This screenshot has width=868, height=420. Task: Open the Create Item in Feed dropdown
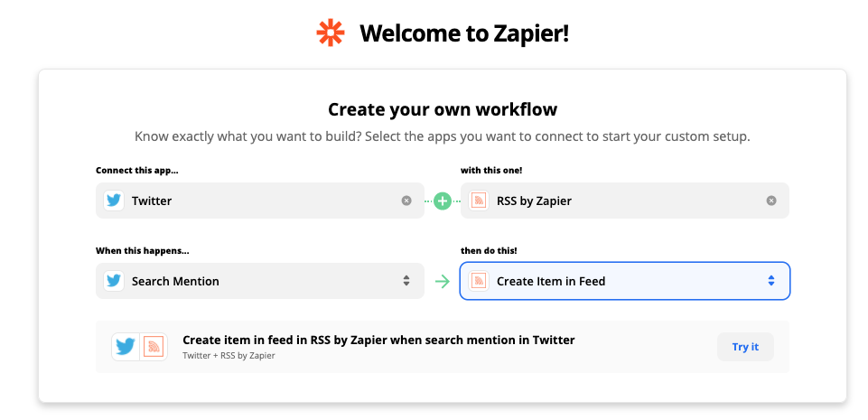[625, 281]
